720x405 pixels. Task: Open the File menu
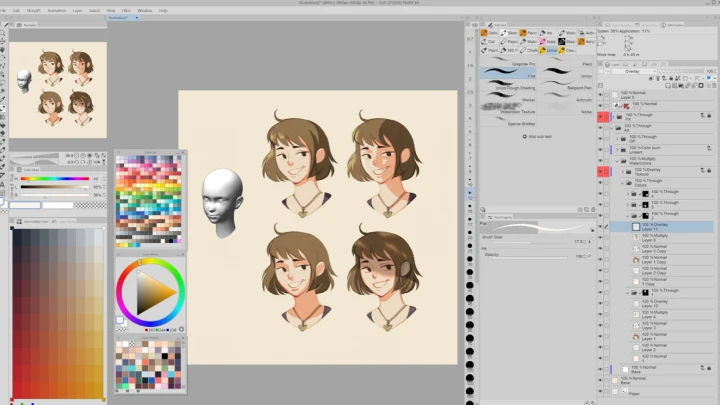(3, 10)
